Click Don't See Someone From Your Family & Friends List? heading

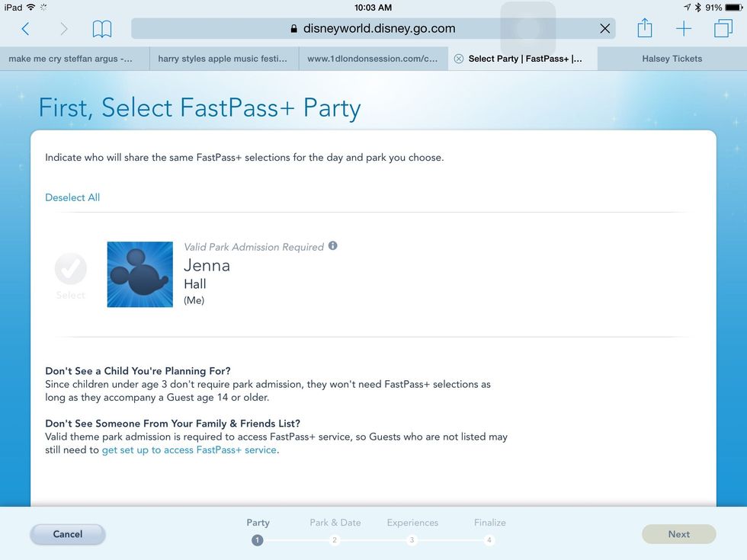[172, 424]
